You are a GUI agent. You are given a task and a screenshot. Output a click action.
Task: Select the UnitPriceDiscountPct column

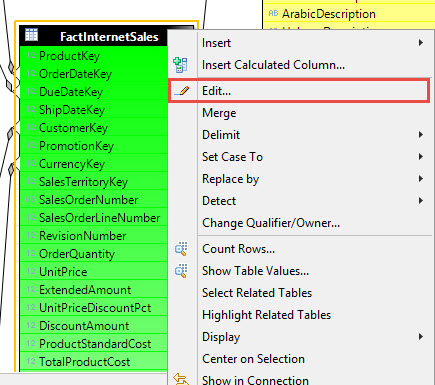93,307
